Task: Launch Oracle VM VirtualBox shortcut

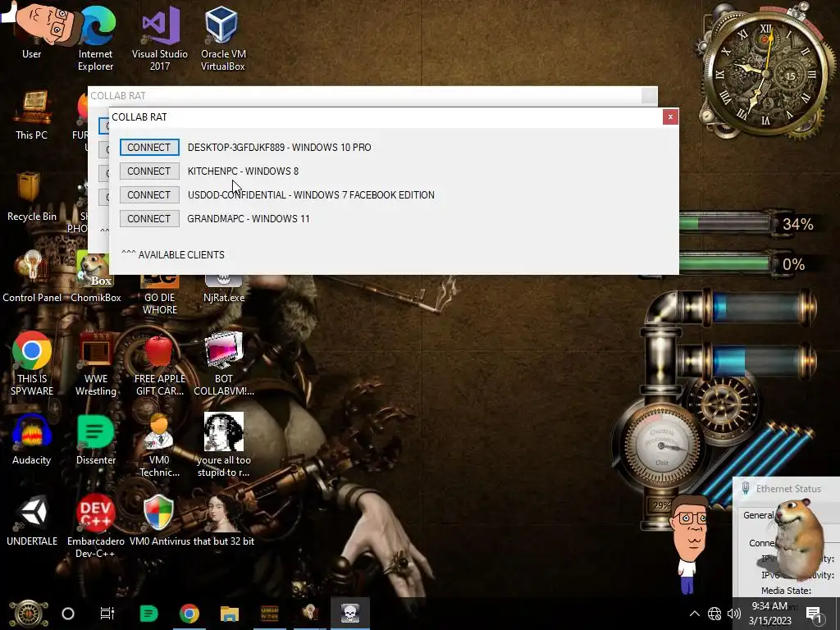Action: coord(223,39)
